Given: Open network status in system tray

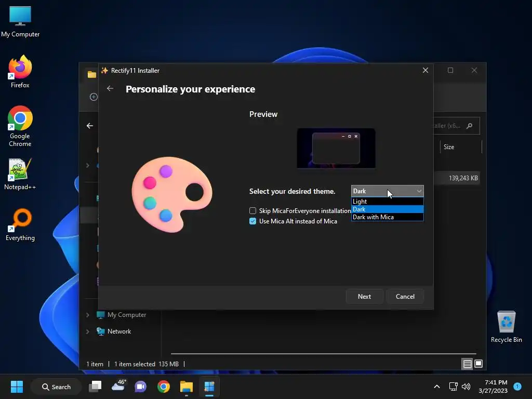Looking at the screenshot, I should click(x=453, y=387).
